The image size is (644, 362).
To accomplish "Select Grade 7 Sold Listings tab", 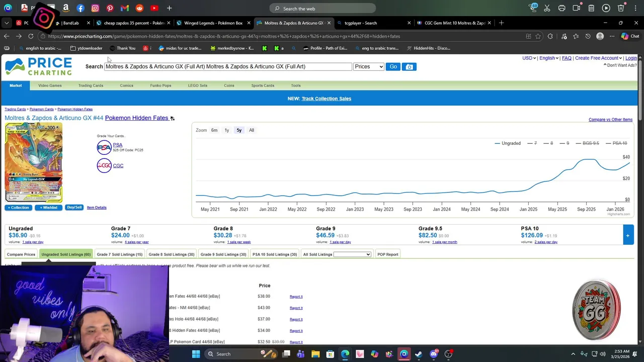I will coord(119,254).
